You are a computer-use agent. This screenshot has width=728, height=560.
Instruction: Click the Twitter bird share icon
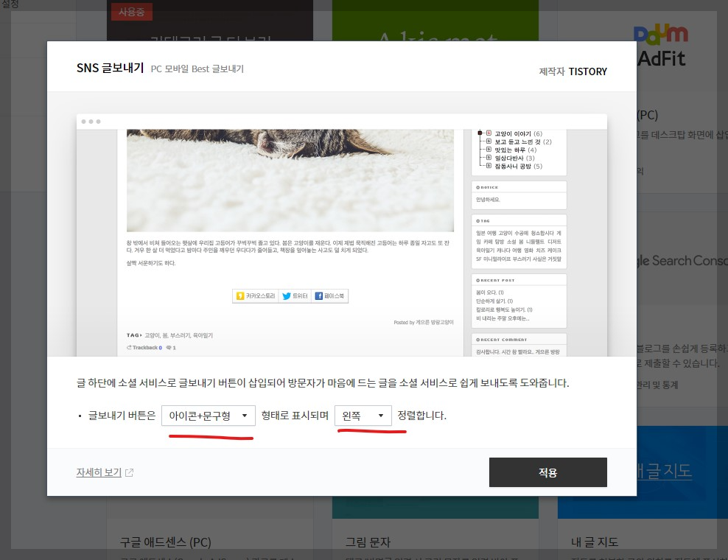pyautogui.click(x=287, y=295)
